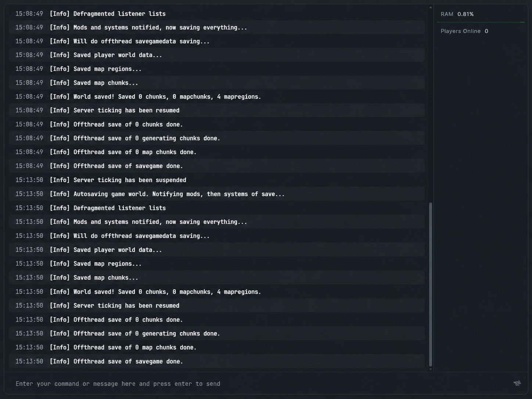The width and height of the screenshot is (532, 399).
Task: Select the 15:08:49 Saved map regions line
Action: 217,69
